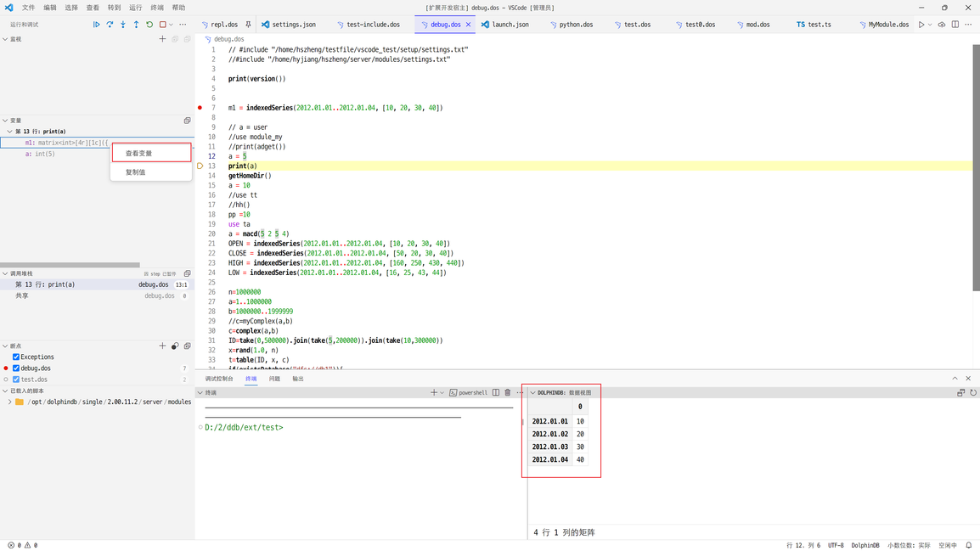Click the Step Out debug icon
Viewport: 980px width, 551px height.
click(x=136, y=25)
